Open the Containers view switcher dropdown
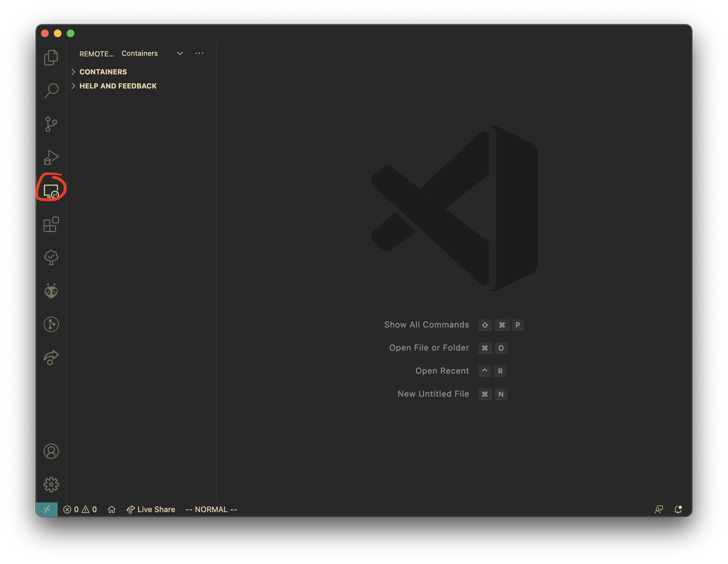Image resolution: width=728 pixels, height=564 pixels. pos(180,53)
